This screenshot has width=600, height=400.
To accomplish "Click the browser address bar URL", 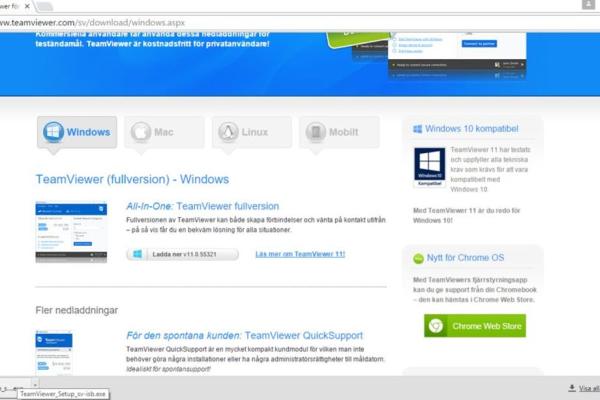I will click(x=92, y=23).
